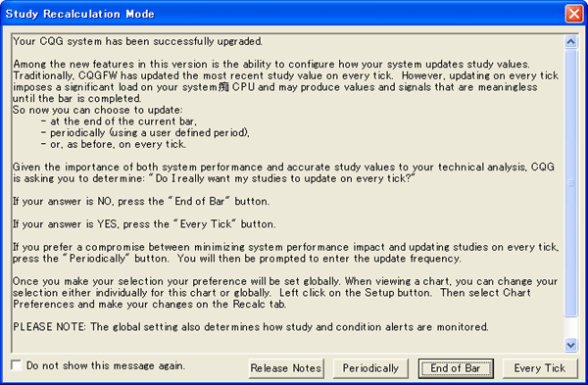The height and width of the screenshot is (385, 588).
Task: Click the 'If your answer is NO' line
Action: tap(141, 201)
